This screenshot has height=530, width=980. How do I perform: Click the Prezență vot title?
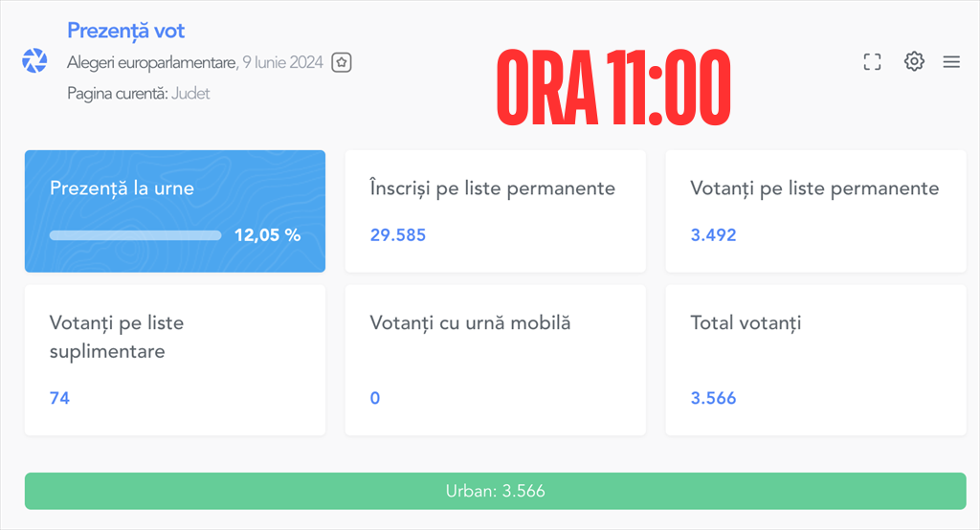click(125, 31)
